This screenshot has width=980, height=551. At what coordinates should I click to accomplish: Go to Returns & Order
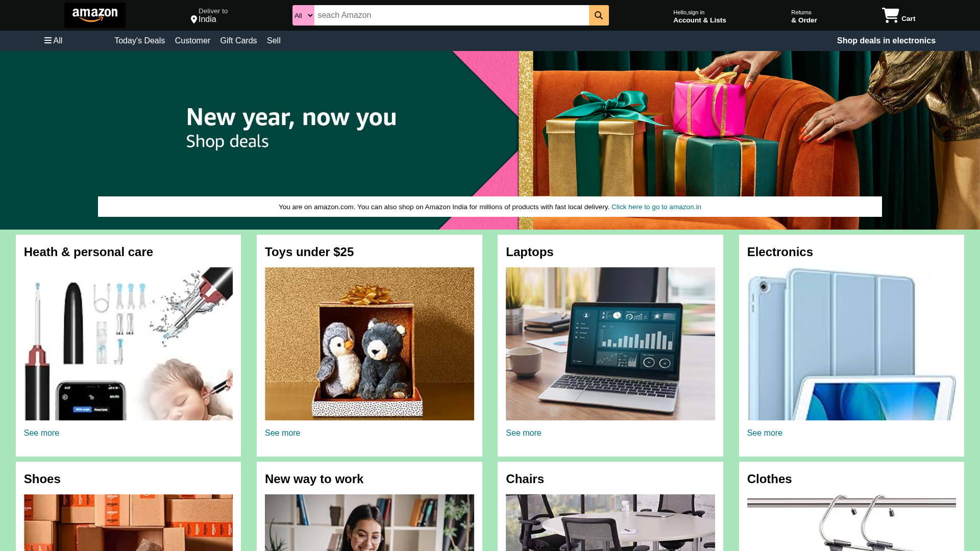point(804,16)
